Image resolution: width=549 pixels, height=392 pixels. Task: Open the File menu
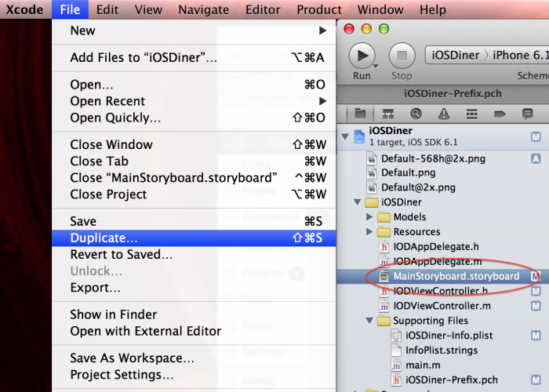(70, 9)
